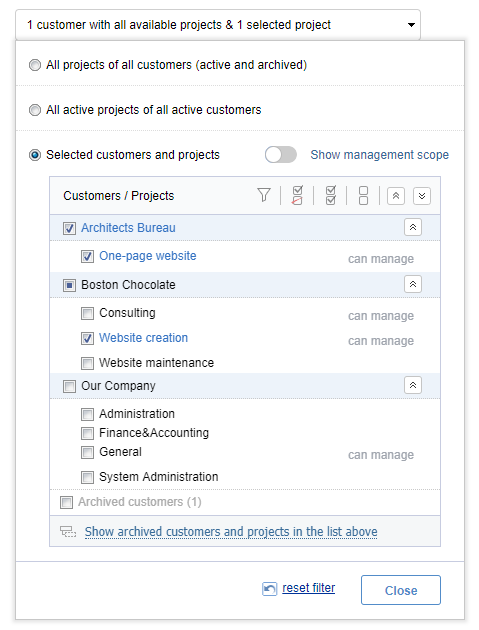479x630 pixels.
Task: Expand all customers with the double-down arrow in the header
Action: pos(422,196)
